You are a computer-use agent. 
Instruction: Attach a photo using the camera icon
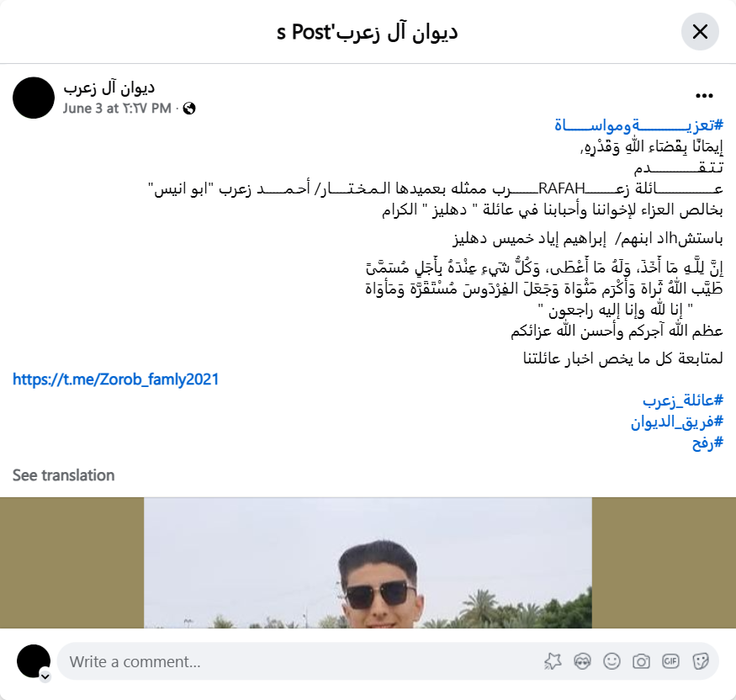click(641, 661)
